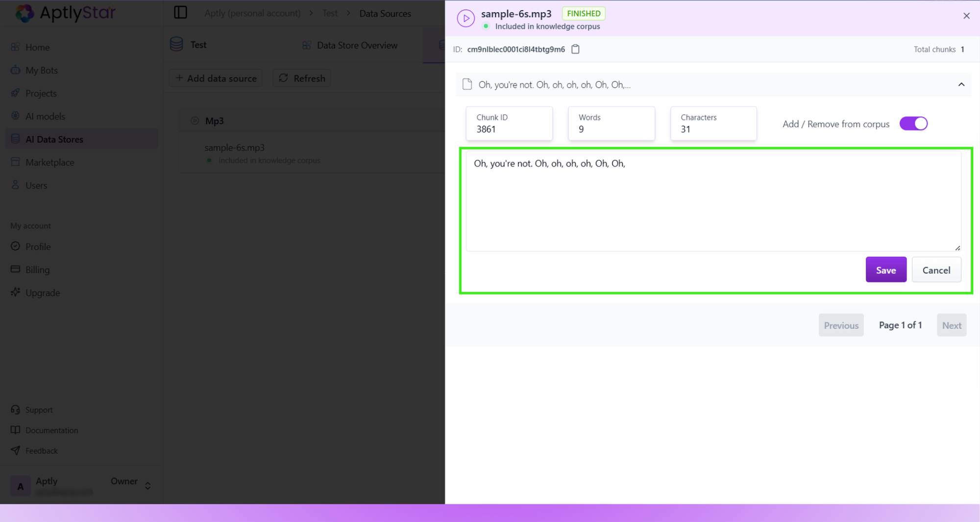Image resolution: width=980 pixels, height=522 pixels.
Task: Click the AI Data Stores database icon
Action: [15, 139]
